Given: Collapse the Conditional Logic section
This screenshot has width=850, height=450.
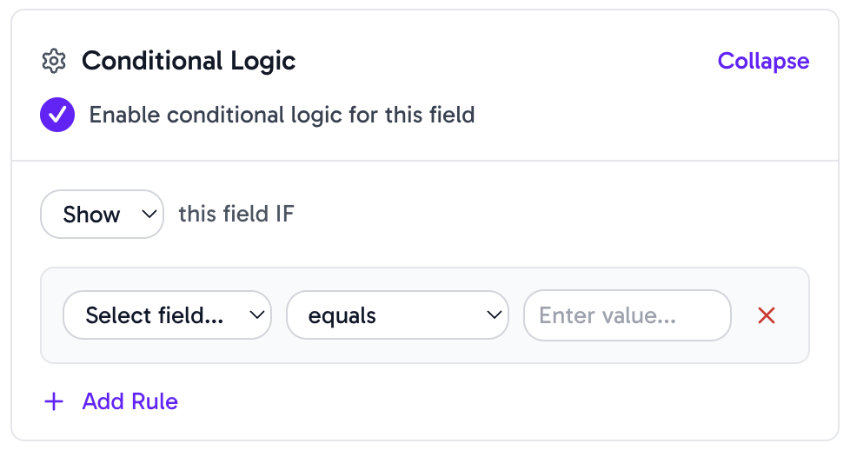Looking at the screenshot, I should 763,61.
